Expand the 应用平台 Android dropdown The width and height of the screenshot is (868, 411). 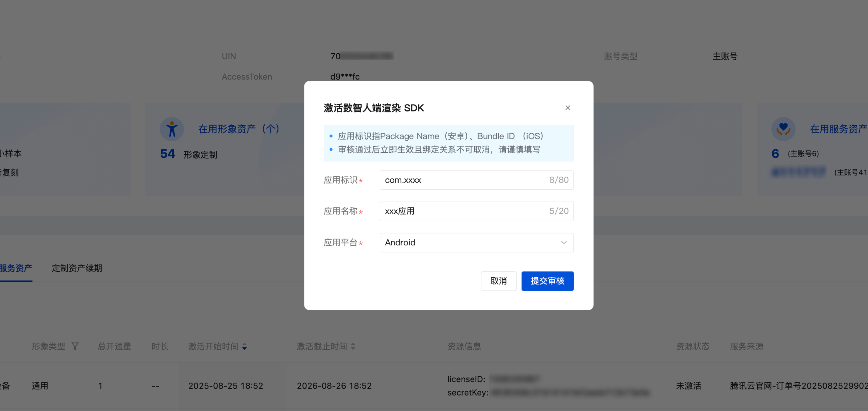pyautogui.click(x=472, y=242)
